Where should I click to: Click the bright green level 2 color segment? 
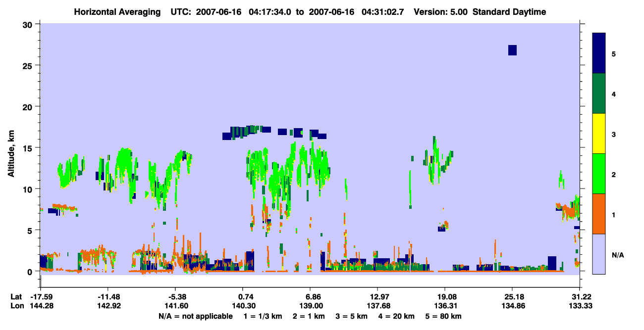pos(599,174)
